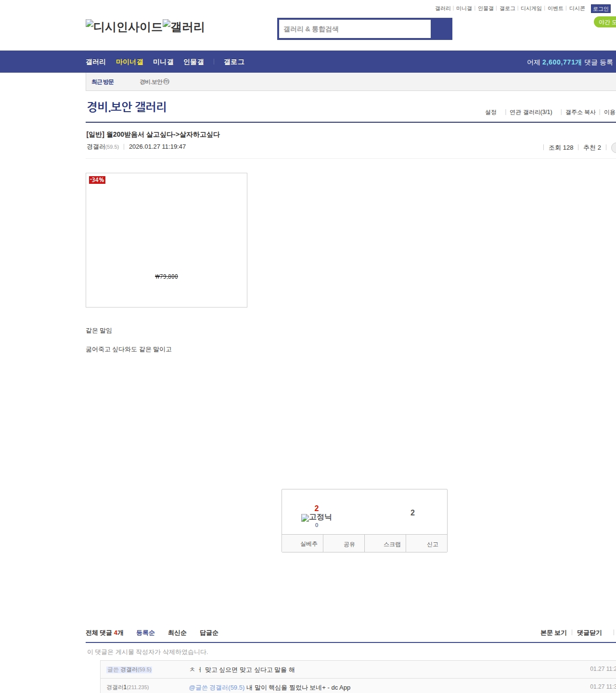616x693 pixels.
Task: Click the ad thumbnail with -34% badge
Action: [167, 240]
